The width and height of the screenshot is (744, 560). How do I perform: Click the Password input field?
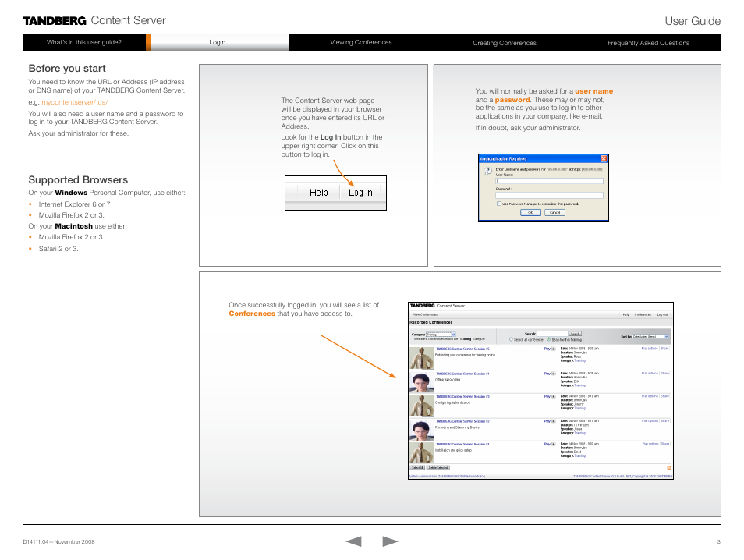tap(550, 195)
